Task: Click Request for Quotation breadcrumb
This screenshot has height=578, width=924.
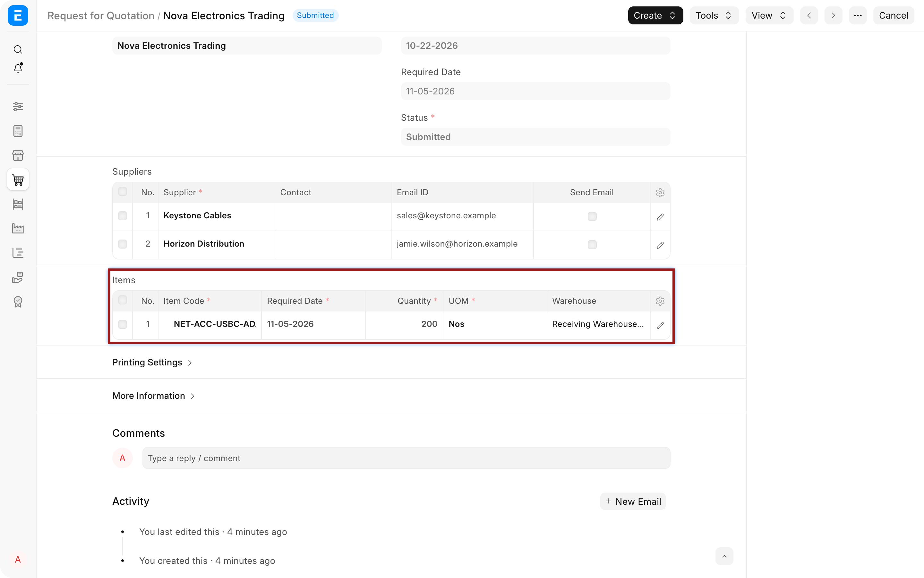Action: 101,16
